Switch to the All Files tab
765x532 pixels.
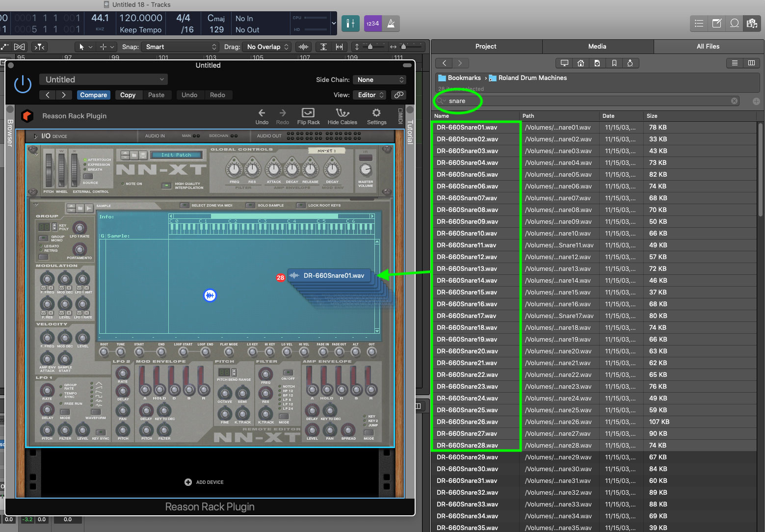point(708,46)
